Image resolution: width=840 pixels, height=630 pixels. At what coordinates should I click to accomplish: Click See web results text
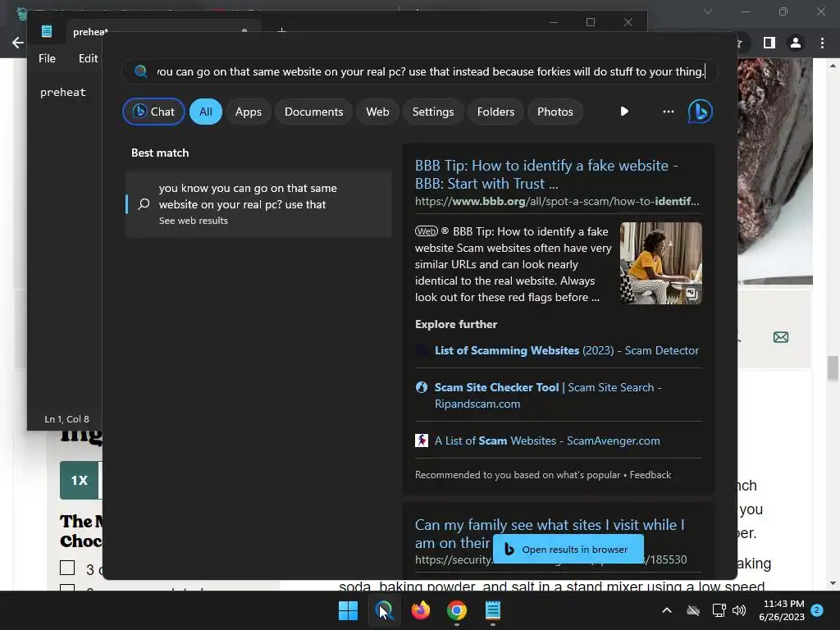coord(194,221)
